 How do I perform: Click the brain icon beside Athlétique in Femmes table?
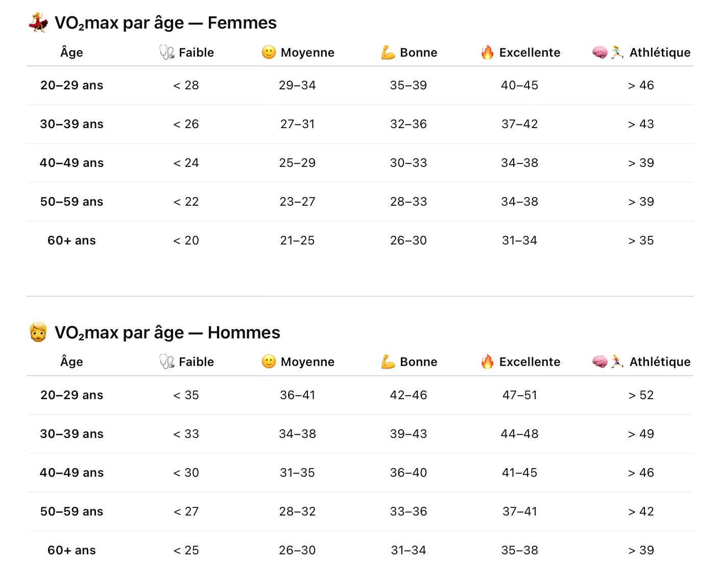pyautogui.click(x=600, y=52)
